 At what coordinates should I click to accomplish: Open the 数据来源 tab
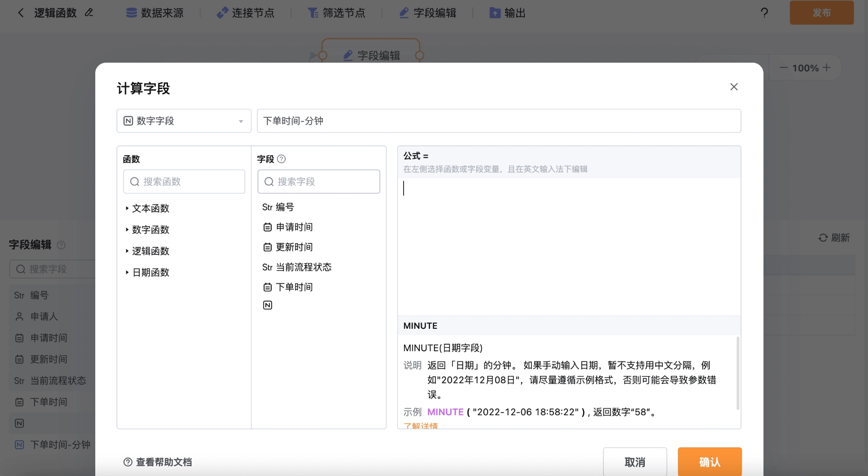[155, 13]
